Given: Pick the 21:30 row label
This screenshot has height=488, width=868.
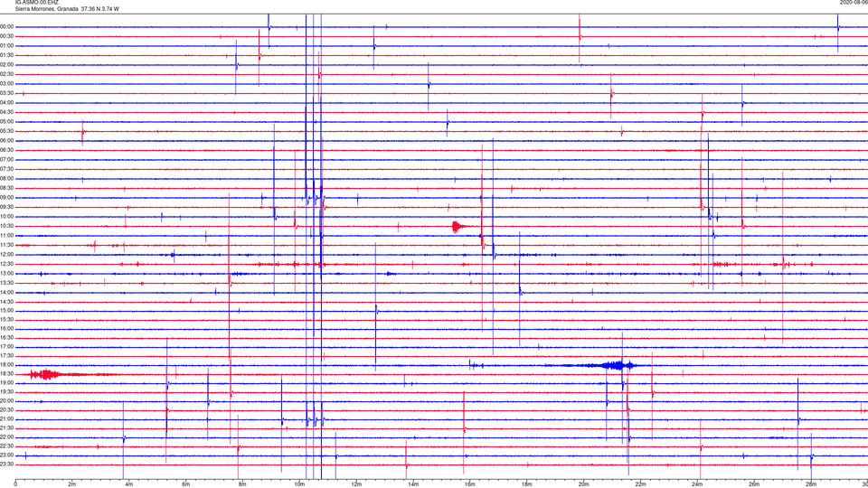Looking at the screenshot, I should (x=7, y=428).
